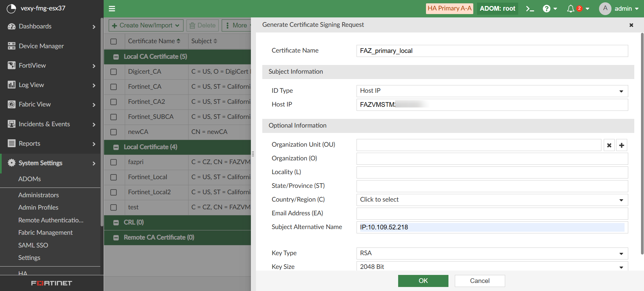
Task: Toggle the hamburger menu icon
Action: (112, 9)
